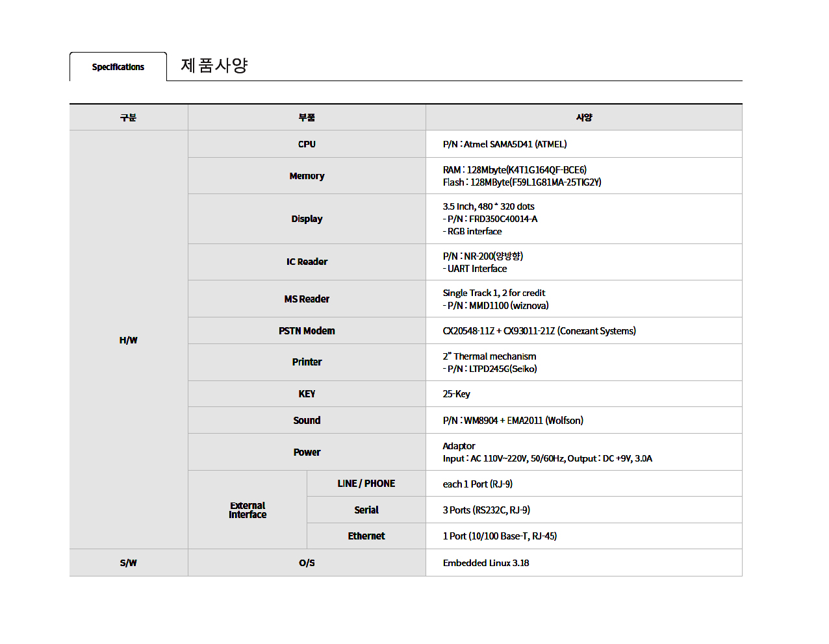Select the 25-Key specification text

coord(456,394)
